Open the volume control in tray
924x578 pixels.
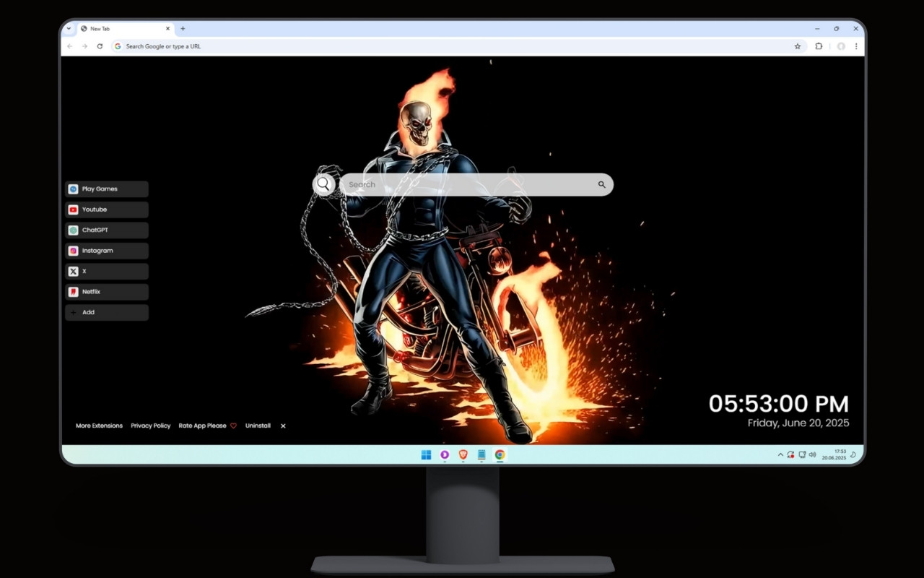(x=813, y=455)
